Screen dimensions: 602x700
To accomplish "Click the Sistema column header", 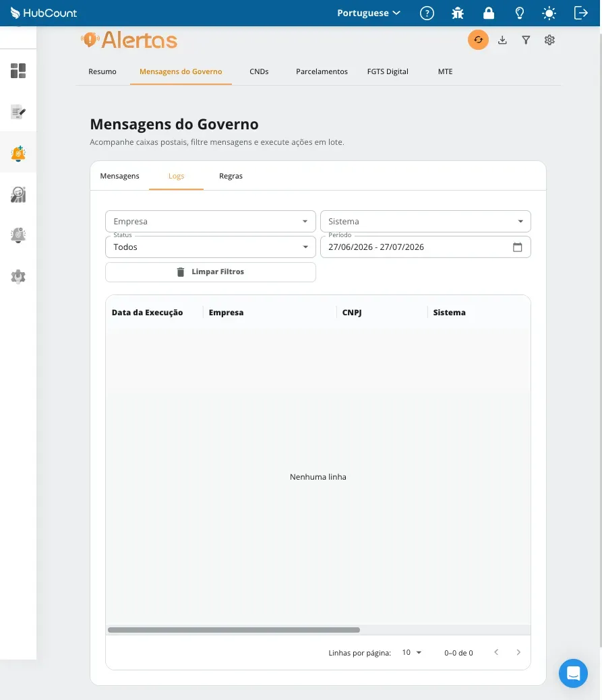I will [x=449, y=313].
